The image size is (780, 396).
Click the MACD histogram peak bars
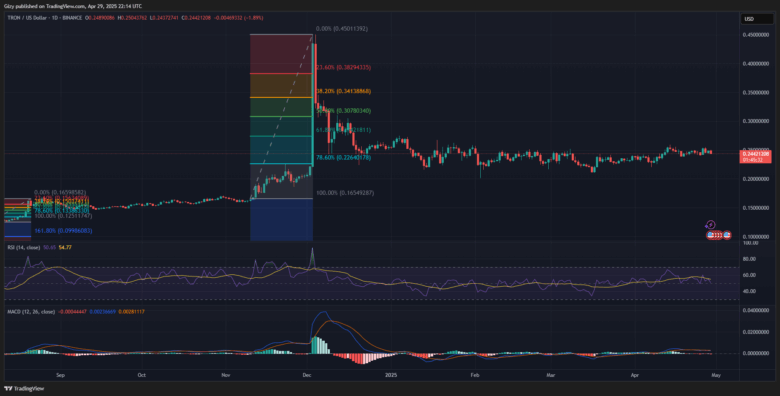tap(318, 345)
